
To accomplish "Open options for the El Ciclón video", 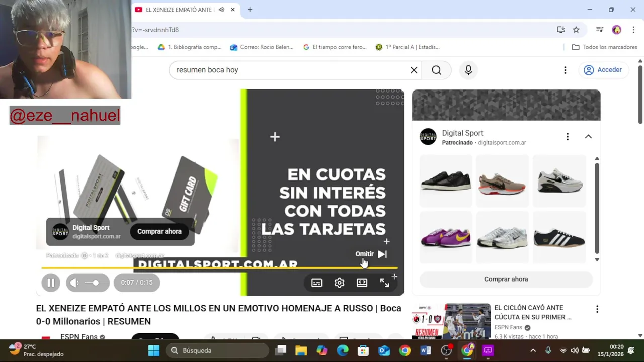I will pyautogui.click(x=597, y=309).
